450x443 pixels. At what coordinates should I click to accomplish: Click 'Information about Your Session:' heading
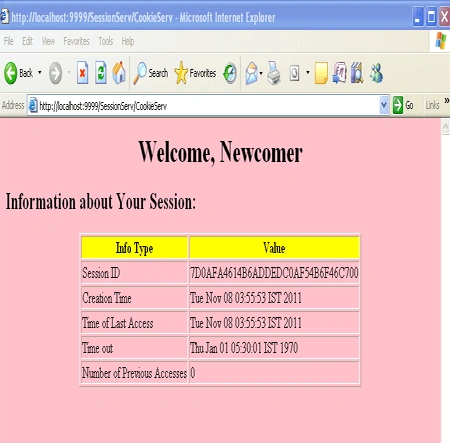[x=101, y=202]
